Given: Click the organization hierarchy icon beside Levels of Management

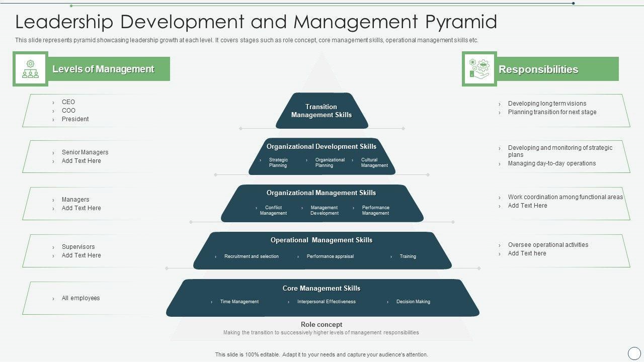Looking at the screenshot, I should pos(30,69).
